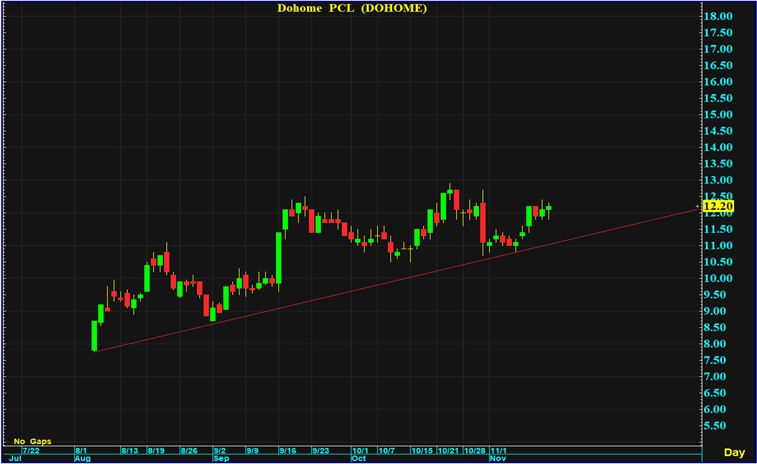Viewport: 757px width, 464px height.
Task: Click the Dohome PCL (DOHOME) chart title
Action: (352, 8)
